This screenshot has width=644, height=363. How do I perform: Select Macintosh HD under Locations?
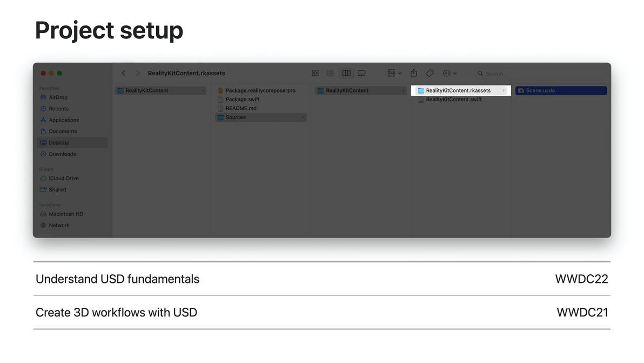click(66, 214)
